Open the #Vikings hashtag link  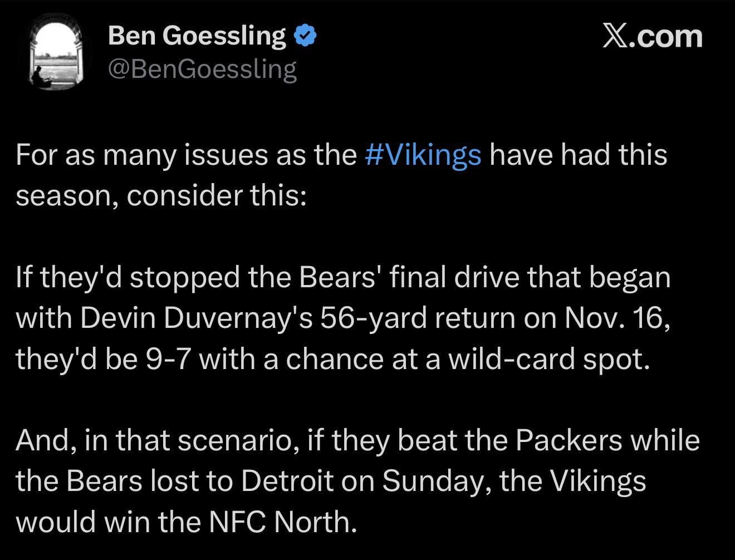coord(424,156)
